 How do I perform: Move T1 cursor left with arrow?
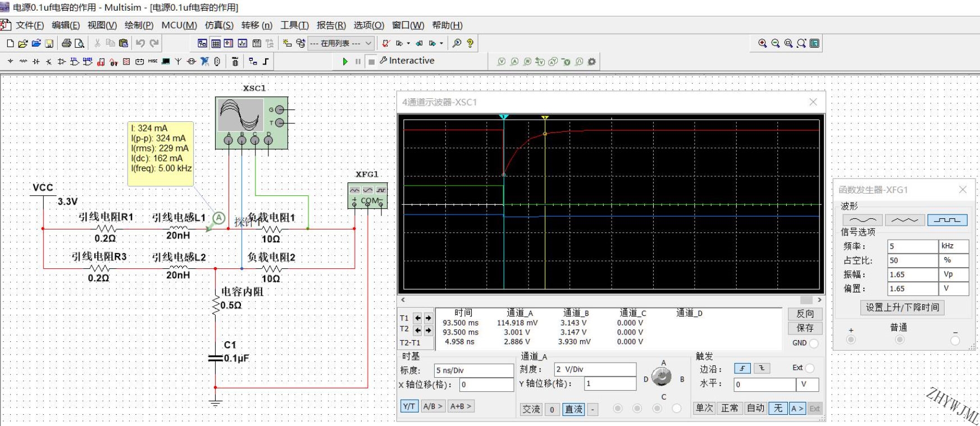418,318
